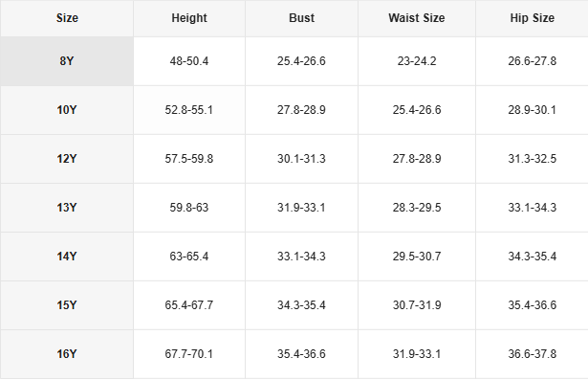Click the Bust column header
The image size is (588, 380).
(x=301, y=18)
